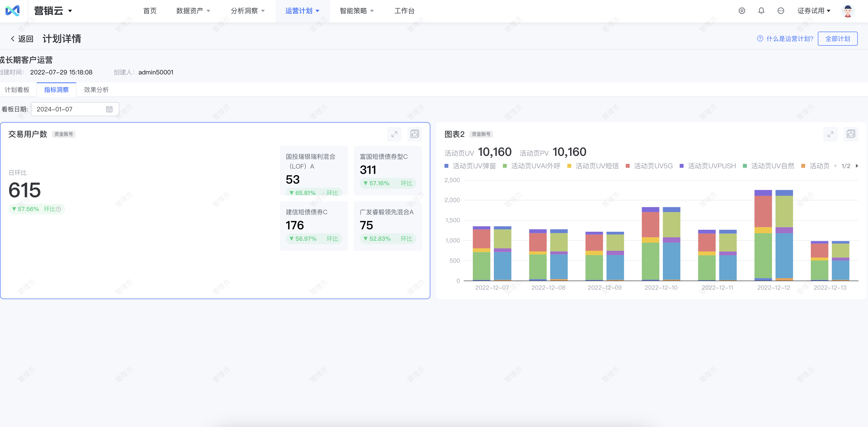Click the 1/2 legend page indicator

coord(846,166)
